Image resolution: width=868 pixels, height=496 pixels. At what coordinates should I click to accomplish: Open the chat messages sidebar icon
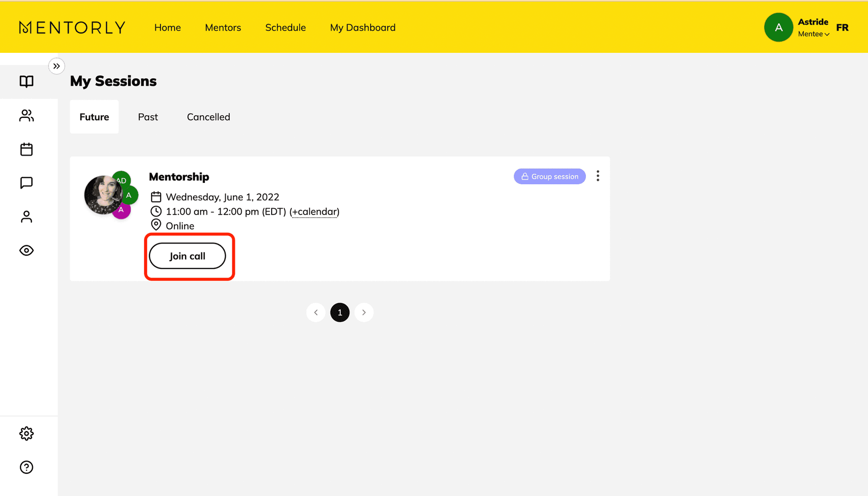[x=26, y=183]
